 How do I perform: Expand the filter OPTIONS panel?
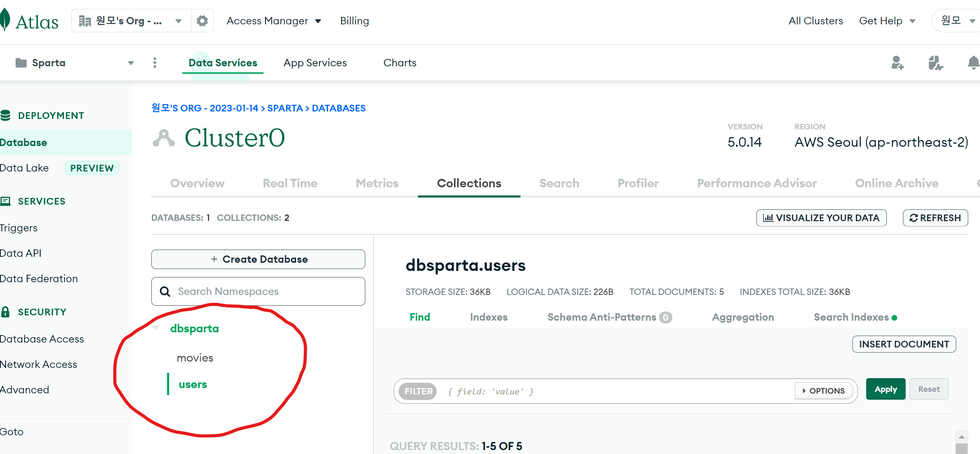click(x=824, y=391)
